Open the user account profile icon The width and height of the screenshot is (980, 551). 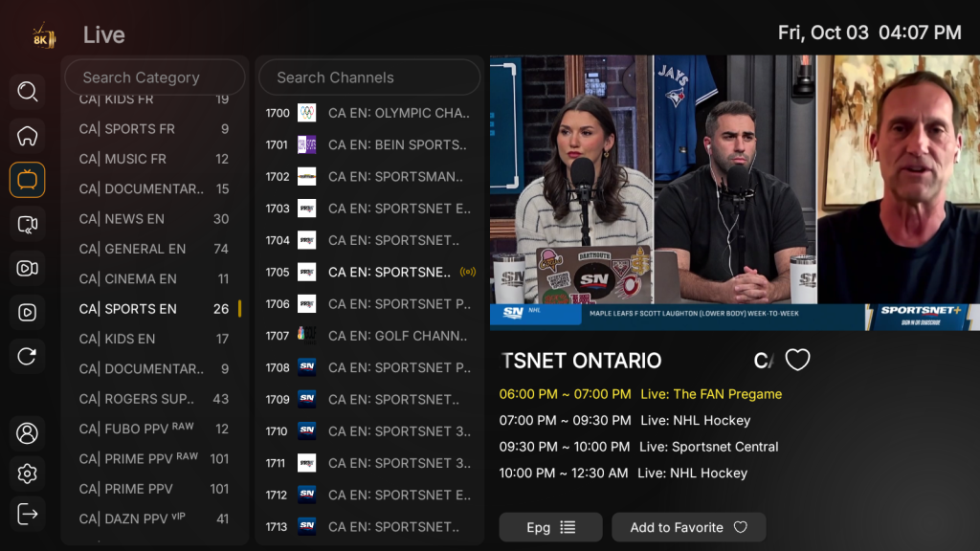tap(28, 432)
